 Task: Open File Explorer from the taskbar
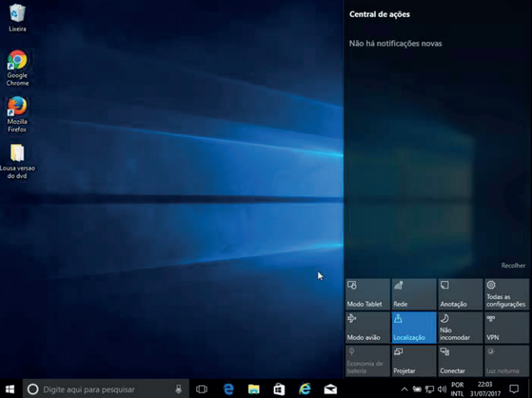[x=254, y=389]
